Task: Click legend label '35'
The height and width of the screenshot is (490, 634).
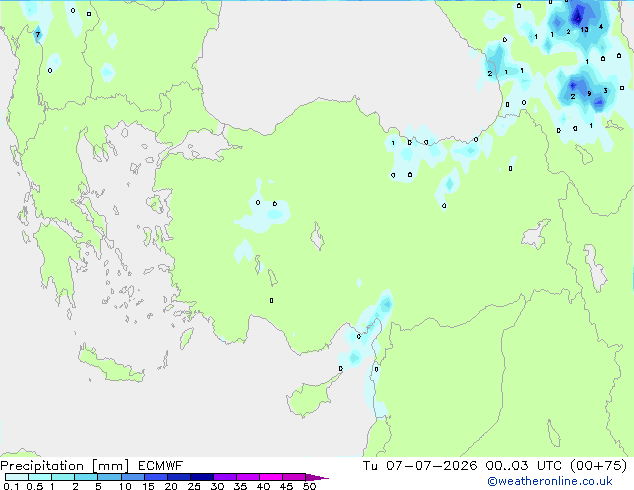Action: click(x=240, y=486)
